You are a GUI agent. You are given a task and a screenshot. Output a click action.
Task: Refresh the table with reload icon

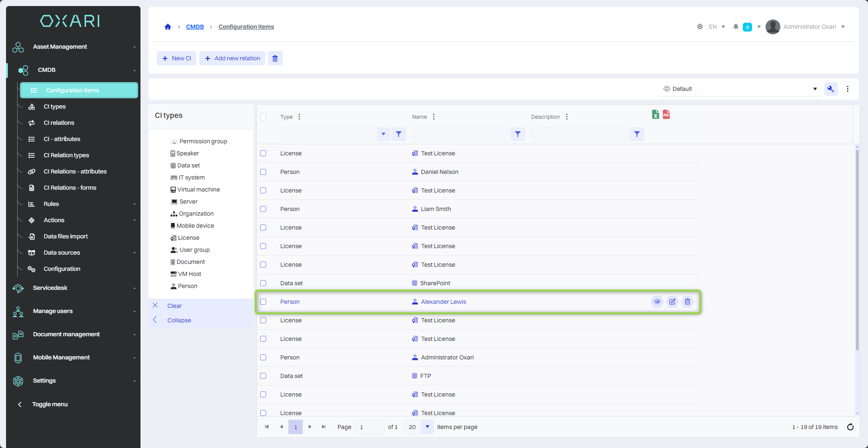coord(850,427)
